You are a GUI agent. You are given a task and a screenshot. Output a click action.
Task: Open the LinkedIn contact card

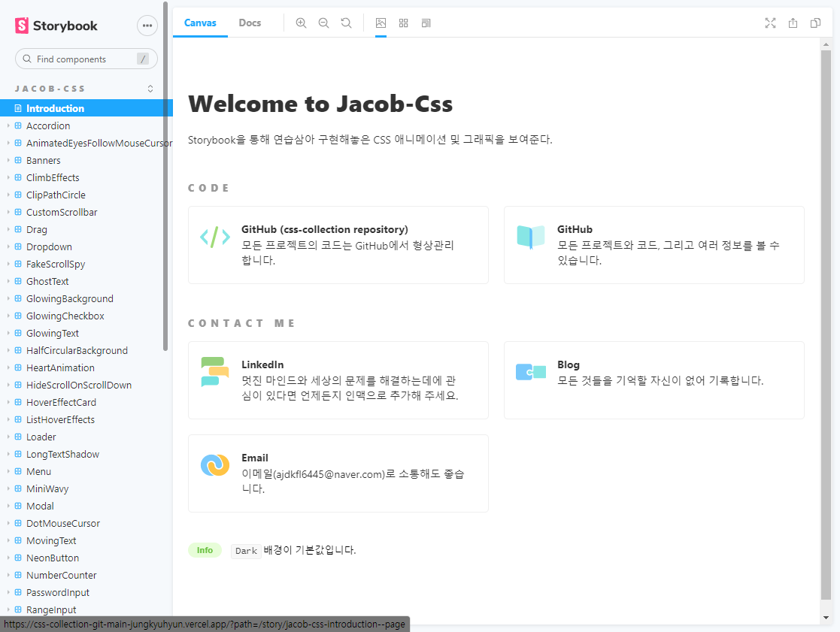pos(338,380)
